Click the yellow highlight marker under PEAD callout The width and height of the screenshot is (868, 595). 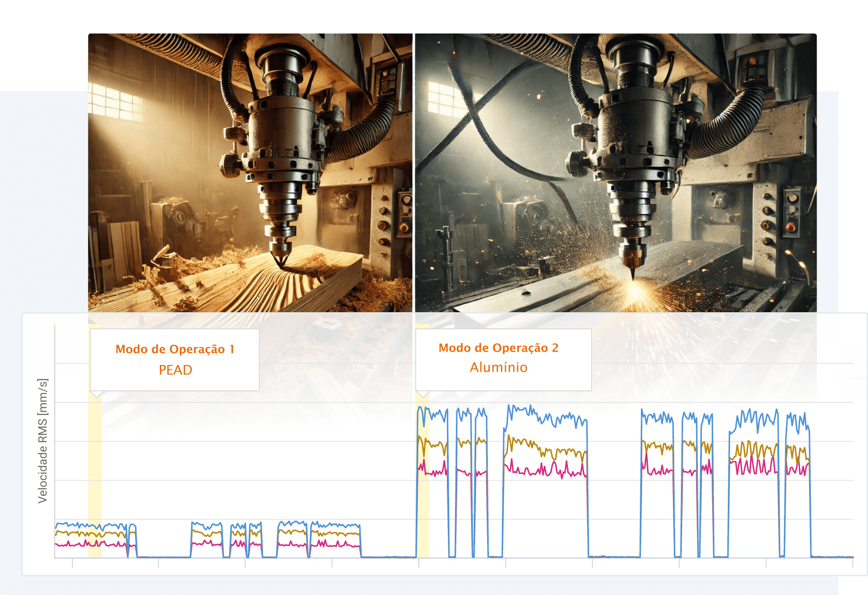point(95,475)
